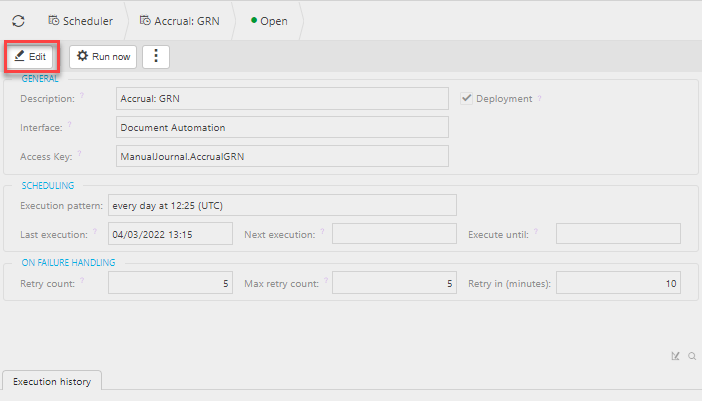
Task: Click the help mark beside Deployment
Action: pyautogui.click(x=539, y=98)
